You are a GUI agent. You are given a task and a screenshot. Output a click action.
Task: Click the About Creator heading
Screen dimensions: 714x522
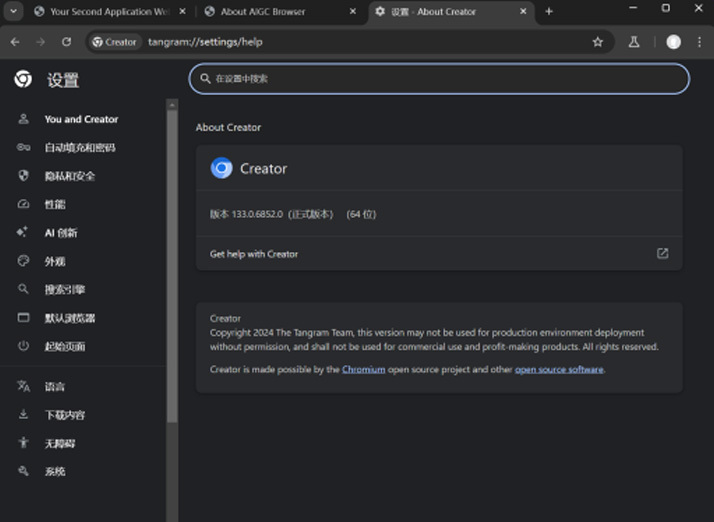(228, 128)
